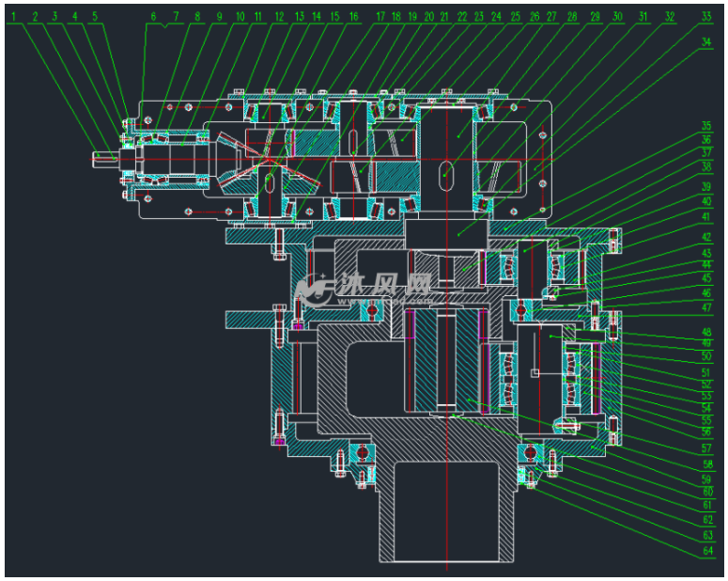728x581 pixels.
Task: Select the part number 64 label
Action: coord(705,551)
